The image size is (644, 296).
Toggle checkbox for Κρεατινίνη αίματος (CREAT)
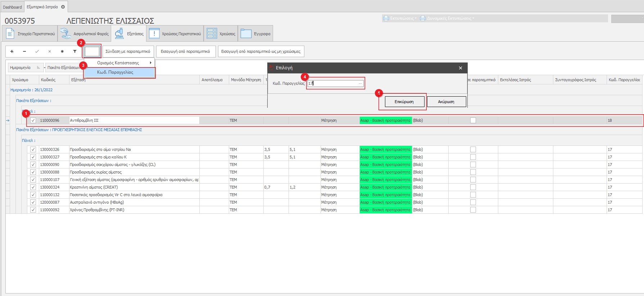point(33,187)
